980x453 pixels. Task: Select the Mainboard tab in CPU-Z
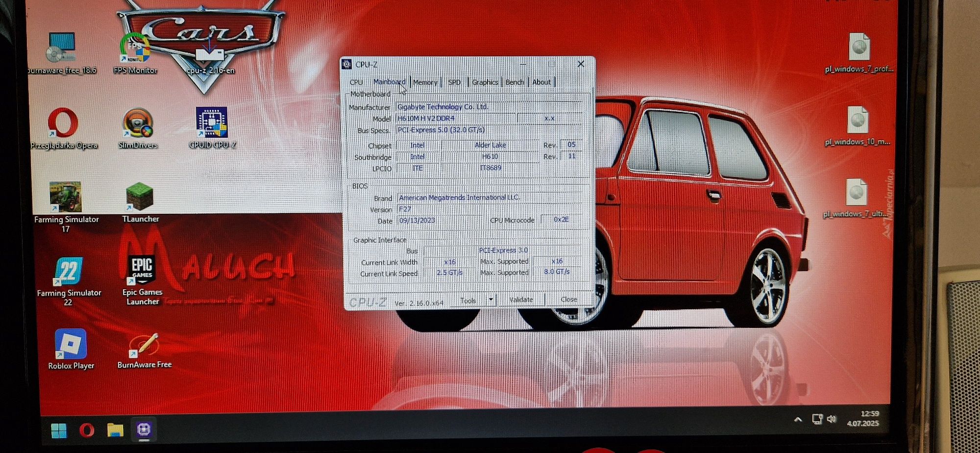[389, 82]
